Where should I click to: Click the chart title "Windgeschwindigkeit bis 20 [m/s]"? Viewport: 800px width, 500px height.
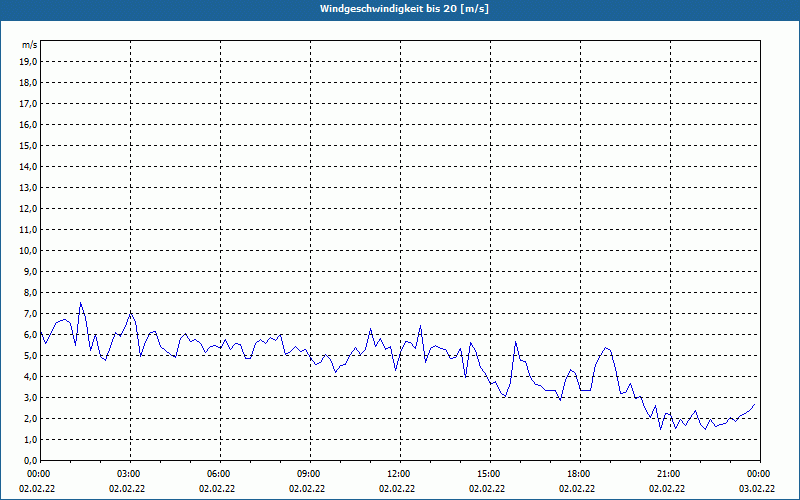pos(404,9)
